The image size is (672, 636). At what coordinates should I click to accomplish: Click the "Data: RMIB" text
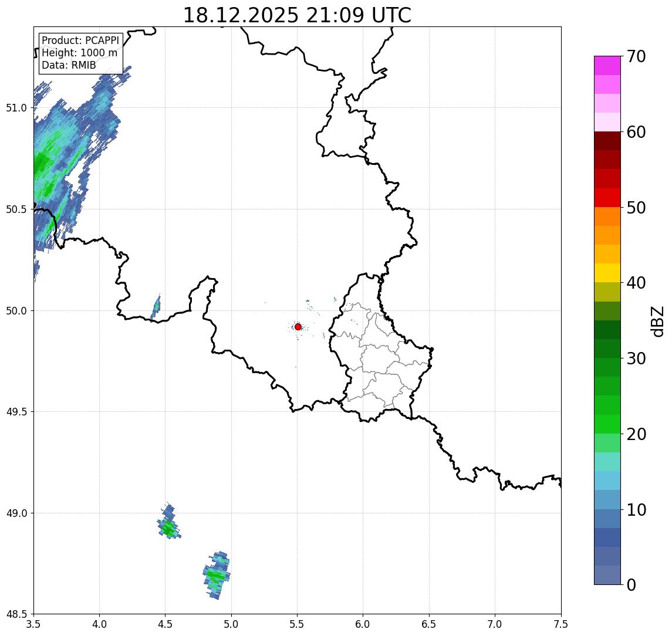click(69, 65)
